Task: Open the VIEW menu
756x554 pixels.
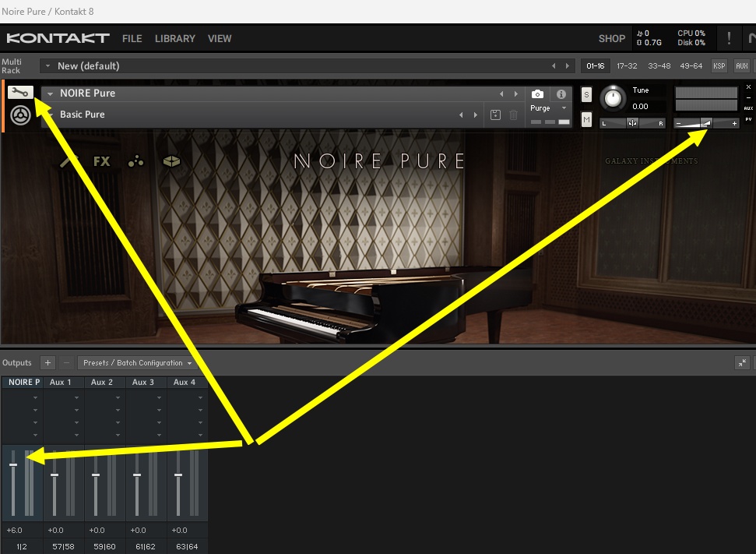Action: (220, 39)
